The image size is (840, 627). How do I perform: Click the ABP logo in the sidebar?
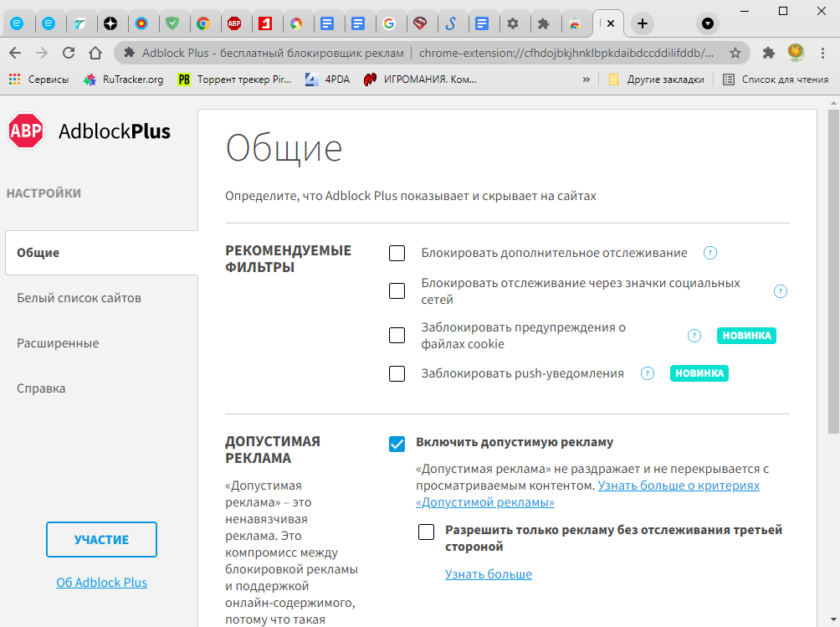pos(24,131)
